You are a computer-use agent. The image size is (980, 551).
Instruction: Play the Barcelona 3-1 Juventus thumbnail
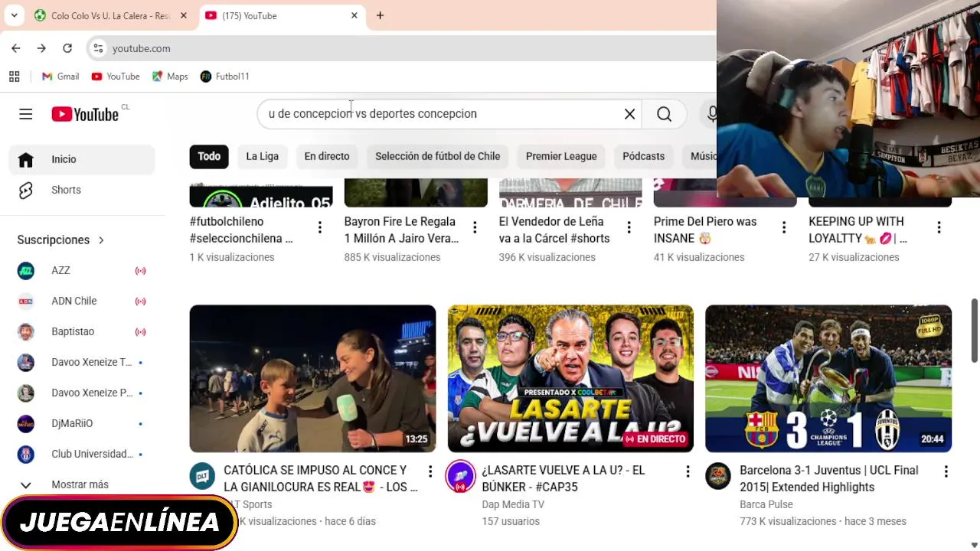pos(828,379)
